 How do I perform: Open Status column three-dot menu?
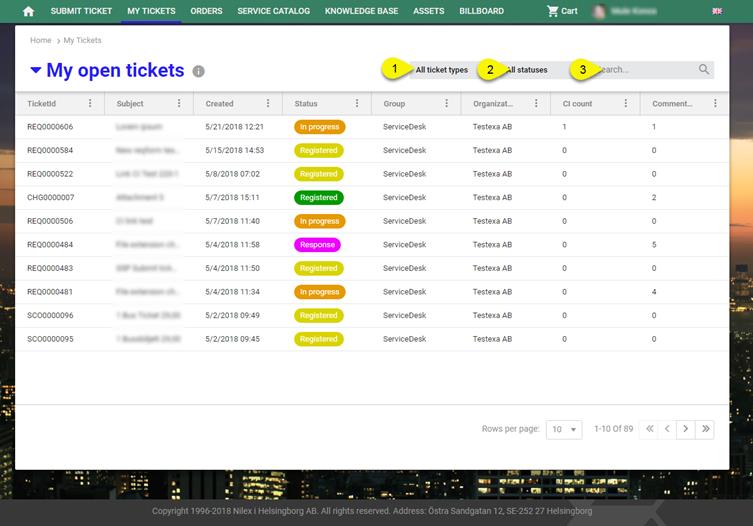click(x=357, y=103)
